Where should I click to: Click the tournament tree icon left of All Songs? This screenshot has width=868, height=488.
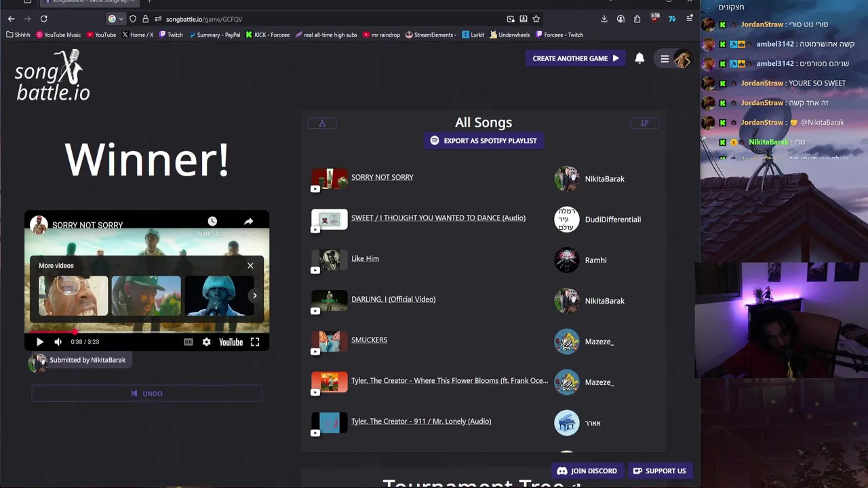322,123
